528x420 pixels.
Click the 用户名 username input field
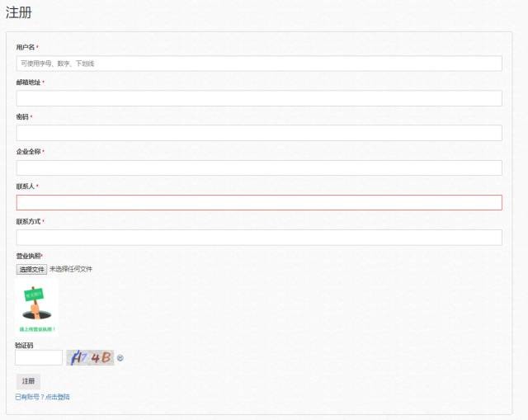[259, 64]
